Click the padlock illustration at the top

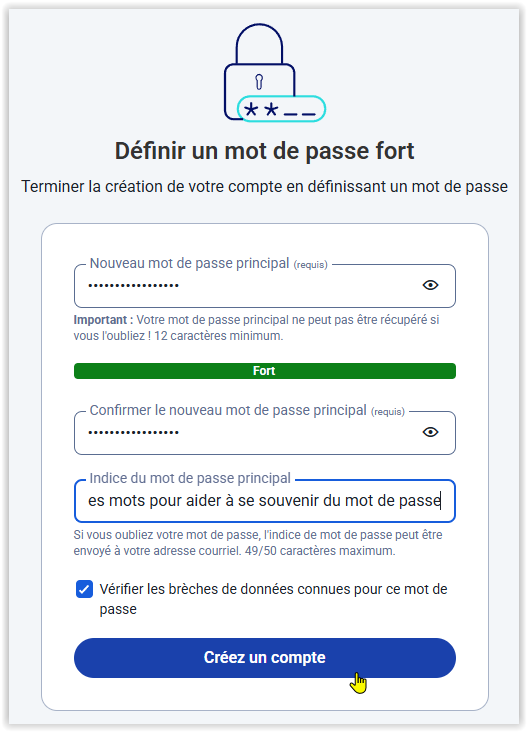[x=274, y=73]
